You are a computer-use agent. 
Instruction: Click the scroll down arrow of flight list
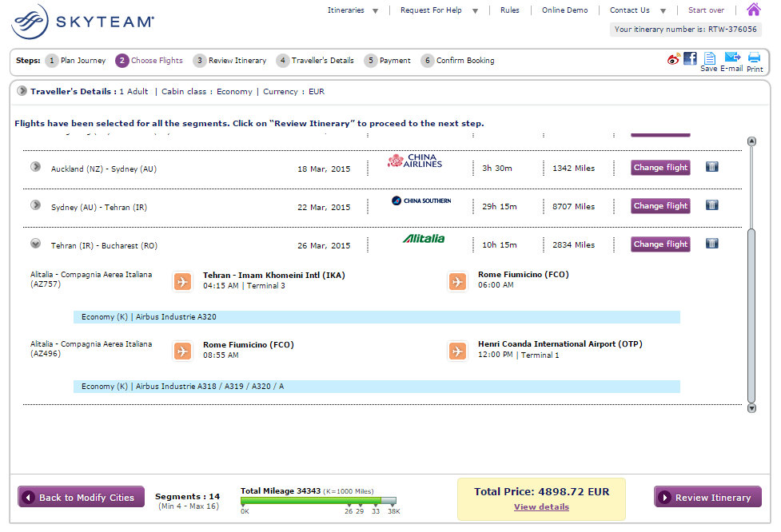(751, 408)
